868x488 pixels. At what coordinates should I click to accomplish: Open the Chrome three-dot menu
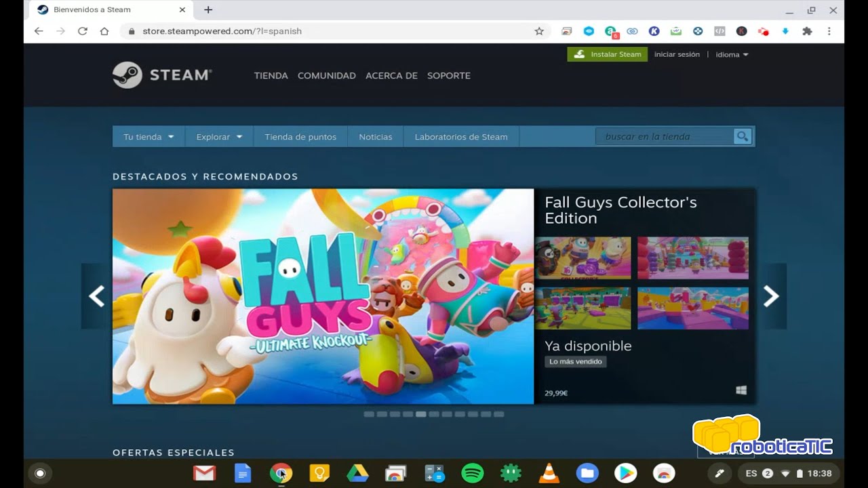[829, 31]
